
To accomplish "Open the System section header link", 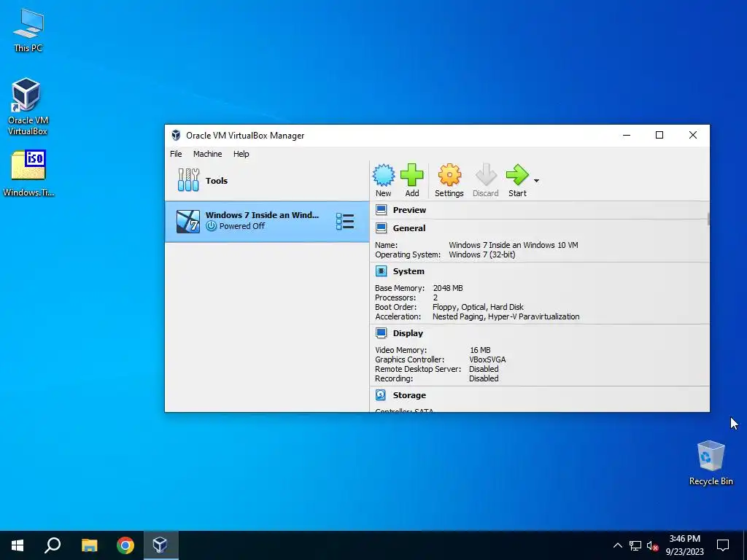I will 409,271.
